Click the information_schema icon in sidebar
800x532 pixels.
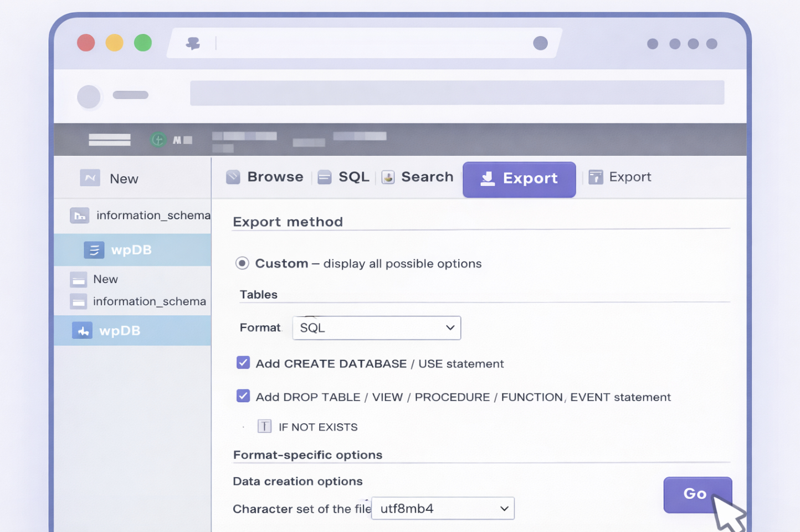(80, 216)
